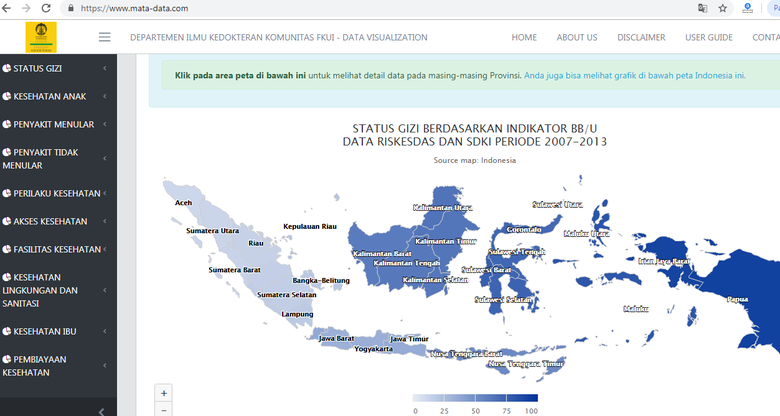Select Kalimantan Tengah on map

point(406,263)
